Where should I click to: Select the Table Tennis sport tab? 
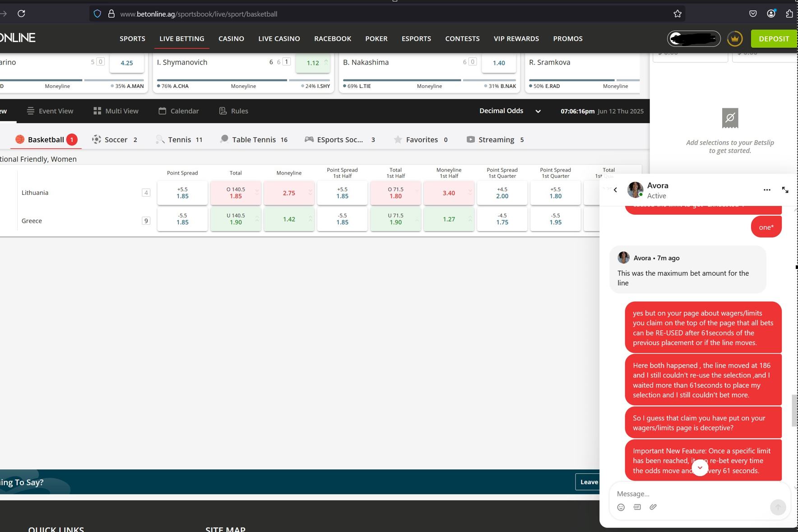tap(254, 140)
